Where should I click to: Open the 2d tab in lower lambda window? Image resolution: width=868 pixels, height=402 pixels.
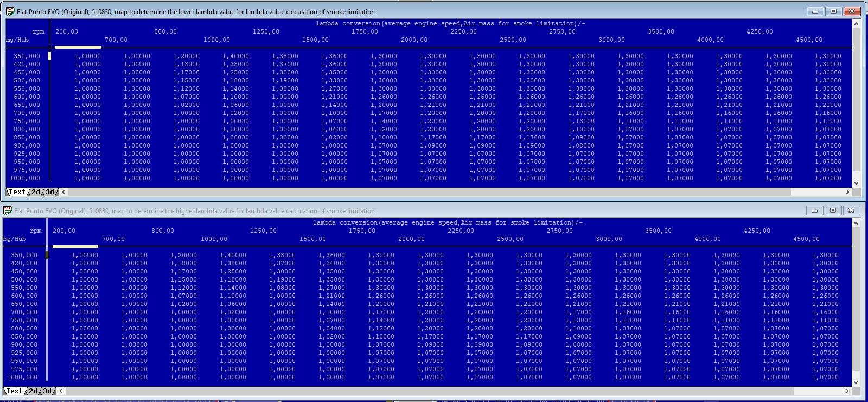[36, 192]
